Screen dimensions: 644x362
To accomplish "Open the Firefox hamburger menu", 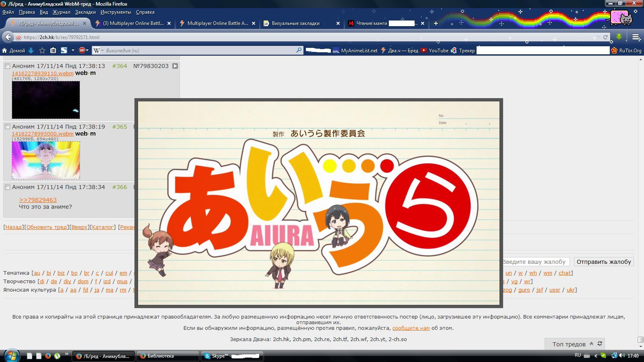I will point(636,37).
